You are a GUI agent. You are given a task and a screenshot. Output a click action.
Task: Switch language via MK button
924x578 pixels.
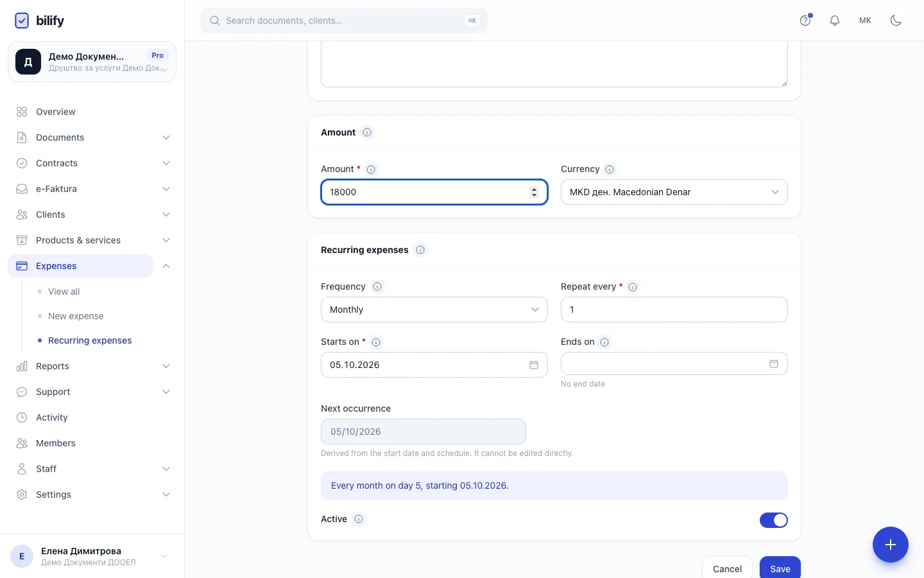point(865,21)
